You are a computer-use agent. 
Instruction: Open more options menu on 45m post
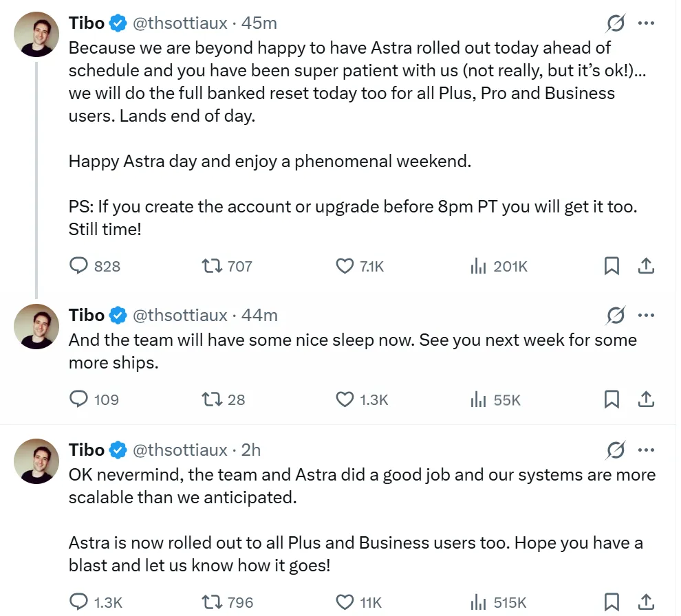[x=646, y=23]
